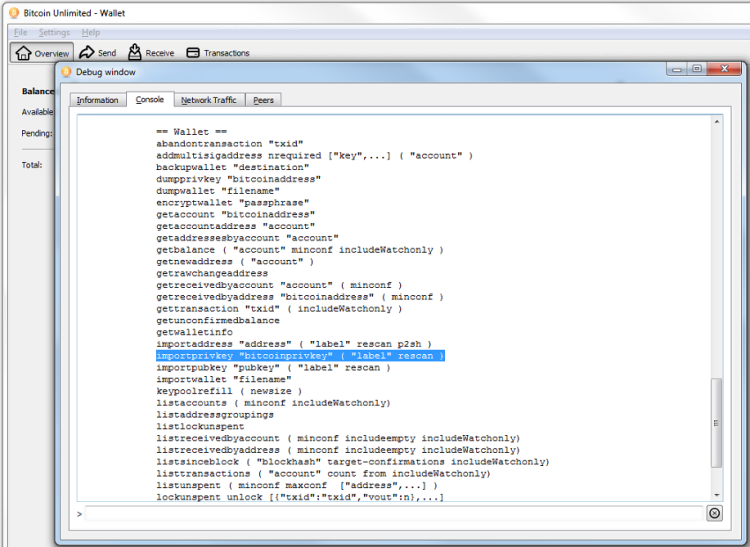Click the Overview house icon
The image size is (750, 547).
(24, 53)
